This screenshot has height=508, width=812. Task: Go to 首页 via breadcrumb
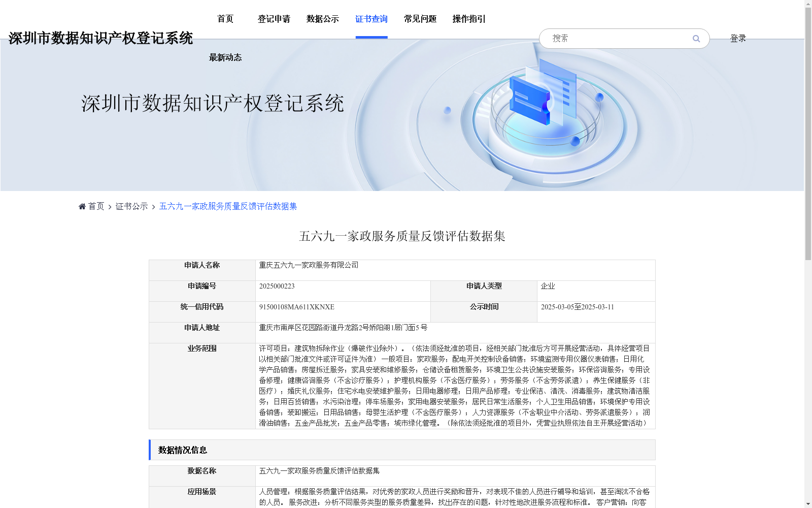pyautogui.click(x=96, y=206)
